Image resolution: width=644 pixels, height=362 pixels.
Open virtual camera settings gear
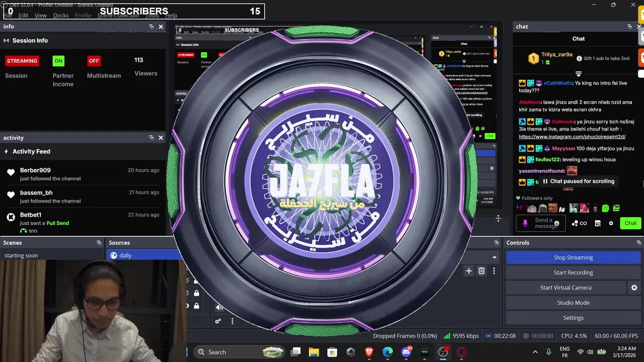tap(634, 288)
